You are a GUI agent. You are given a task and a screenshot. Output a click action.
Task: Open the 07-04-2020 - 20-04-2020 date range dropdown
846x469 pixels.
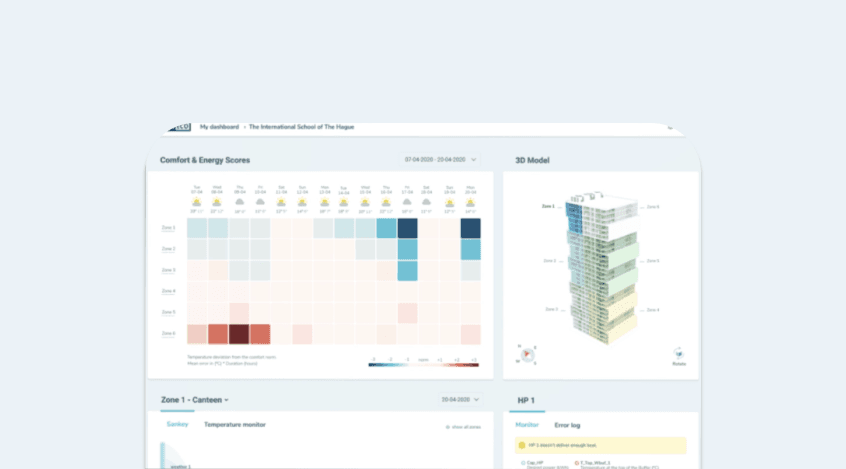click(441, 160)
